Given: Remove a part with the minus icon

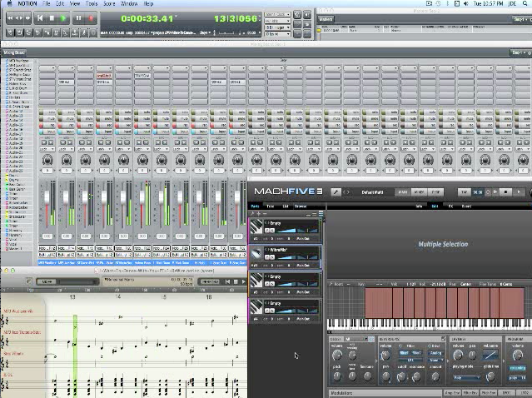Looking at the screenshot, I should point(265,213).
